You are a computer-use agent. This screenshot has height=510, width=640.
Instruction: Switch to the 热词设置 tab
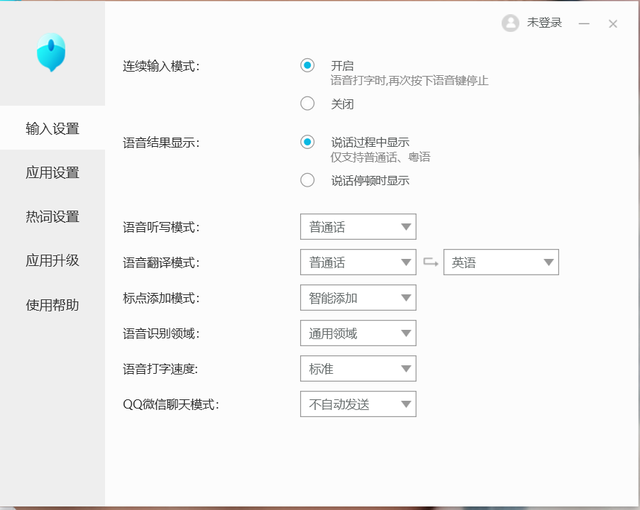[52, 216]
